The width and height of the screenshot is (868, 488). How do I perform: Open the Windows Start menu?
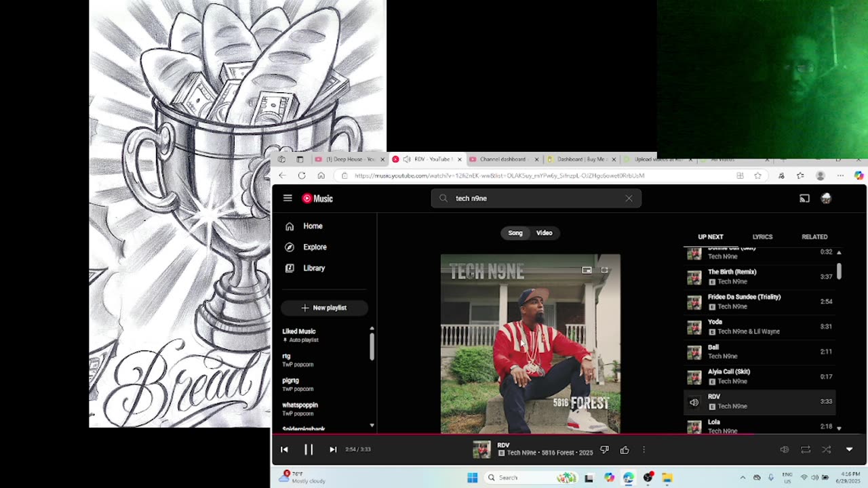(473, 478)
